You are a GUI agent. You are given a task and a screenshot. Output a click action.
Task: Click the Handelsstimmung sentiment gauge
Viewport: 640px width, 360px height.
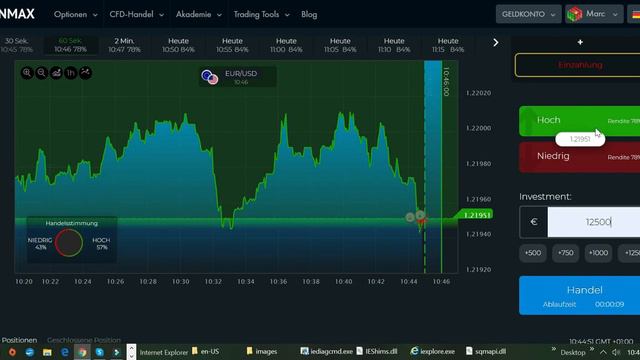[x=69, y=243]
